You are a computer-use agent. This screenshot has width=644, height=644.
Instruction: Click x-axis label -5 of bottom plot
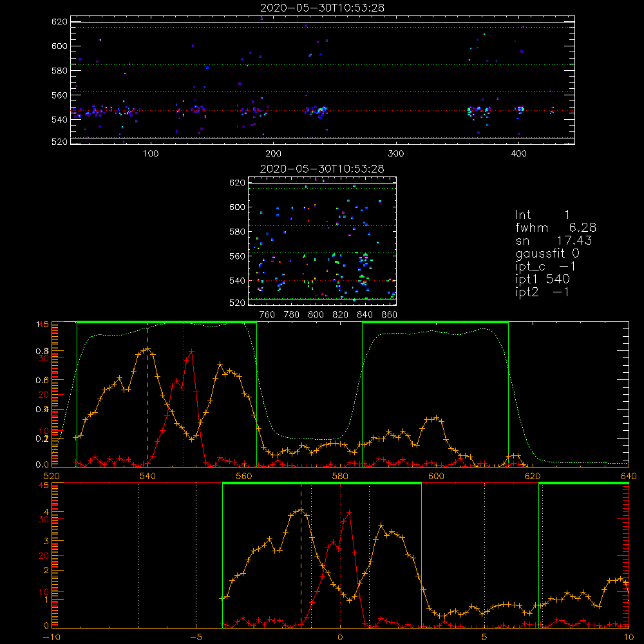coord(196,637)
